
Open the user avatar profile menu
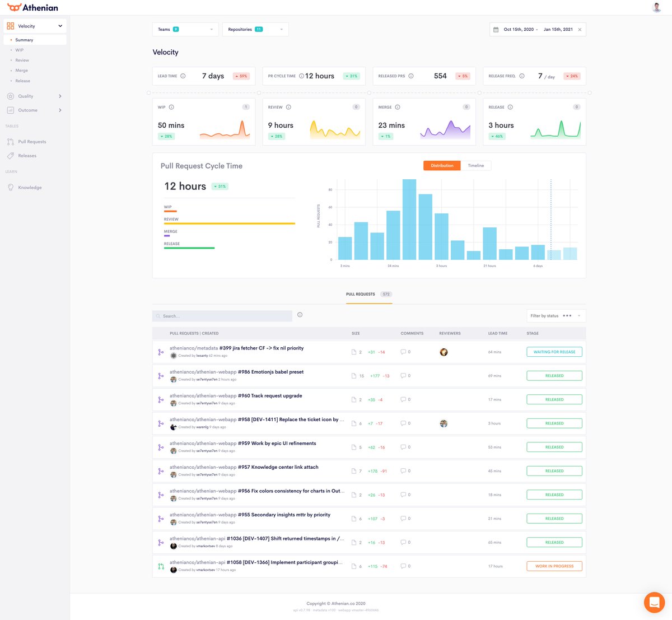(x=657, y=7)
